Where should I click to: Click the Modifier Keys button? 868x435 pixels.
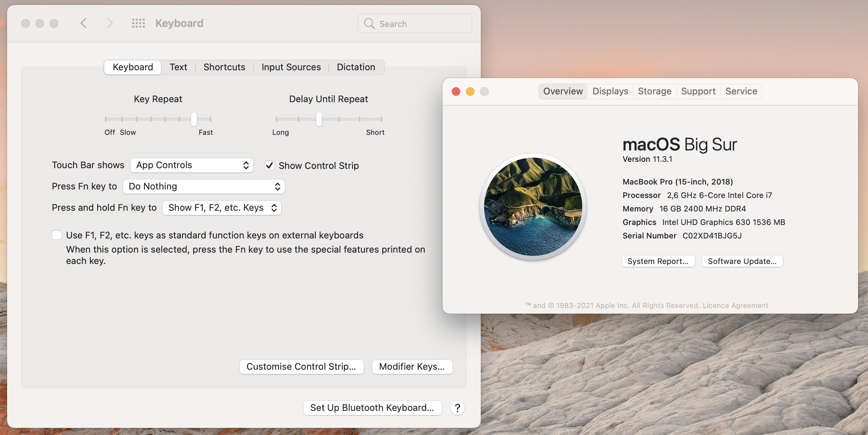[412, 367]
